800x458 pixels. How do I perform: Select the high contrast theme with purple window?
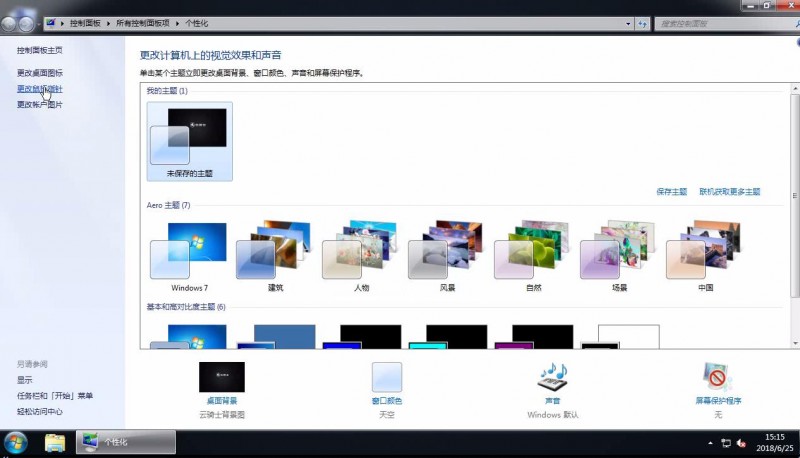533,337
